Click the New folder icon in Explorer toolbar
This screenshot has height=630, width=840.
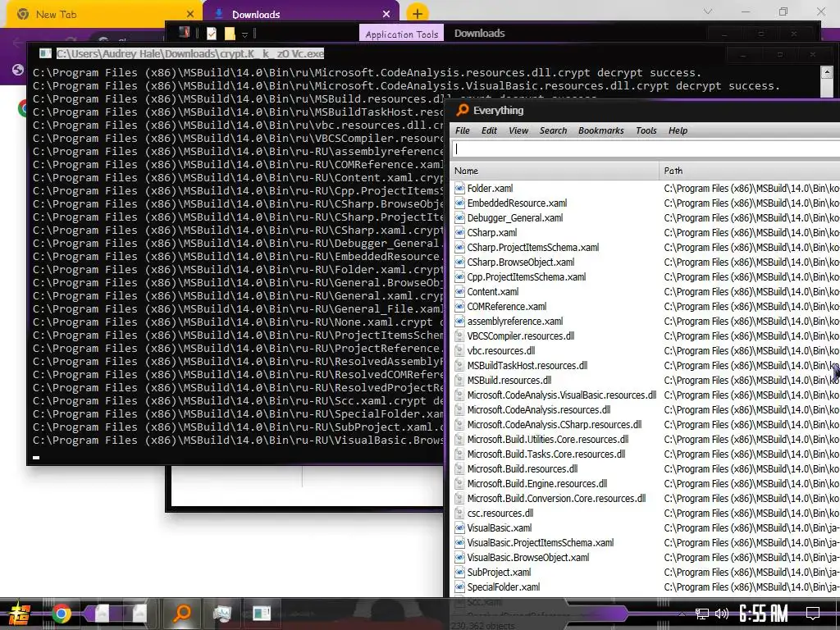tap(230, 34)
